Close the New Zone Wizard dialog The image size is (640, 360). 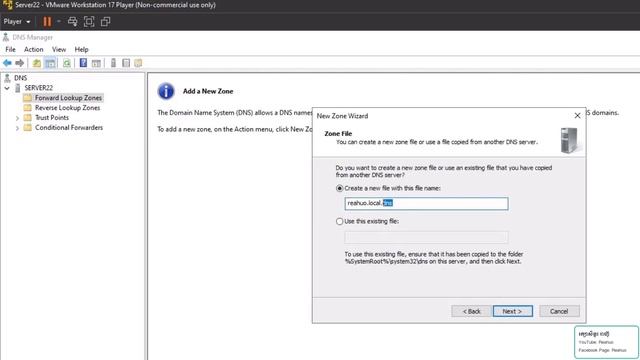pos(577,116)
